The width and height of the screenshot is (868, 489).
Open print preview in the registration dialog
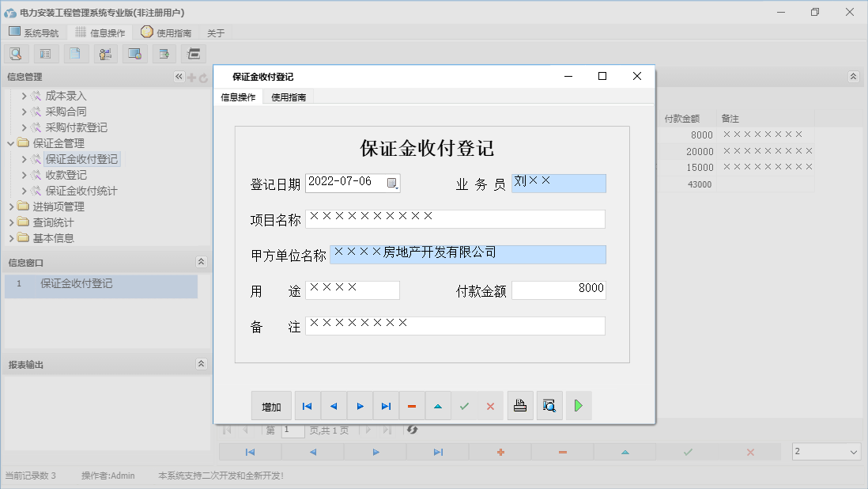[x=549, y=405]
